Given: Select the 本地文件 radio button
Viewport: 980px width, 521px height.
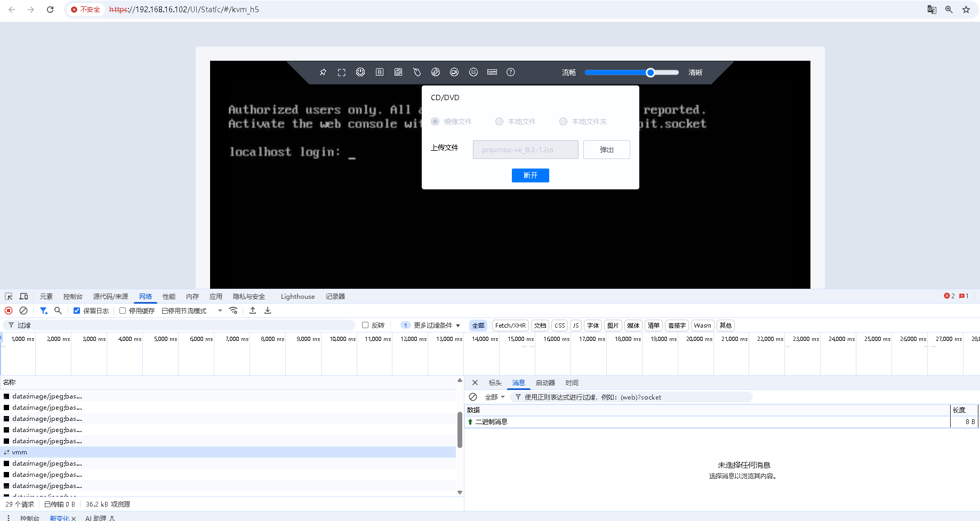Looking at the screenshot, I should [499, 121].
